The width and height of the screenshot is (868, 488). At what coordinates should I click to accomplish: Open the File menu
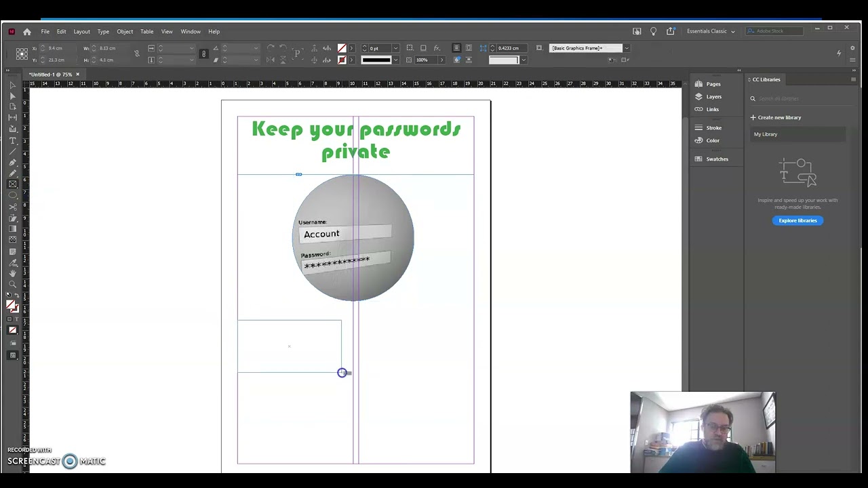tap(45, 31)
